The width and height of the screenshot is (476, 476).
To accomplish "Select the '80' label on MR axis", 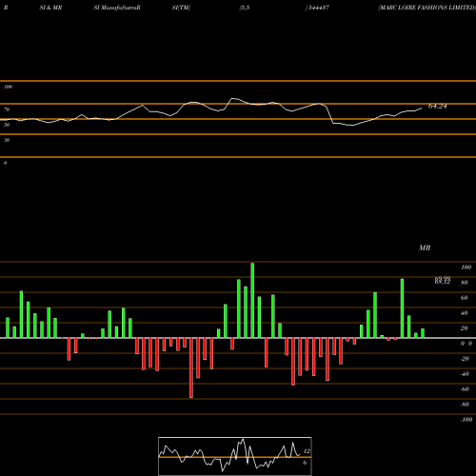I will 465,283.
